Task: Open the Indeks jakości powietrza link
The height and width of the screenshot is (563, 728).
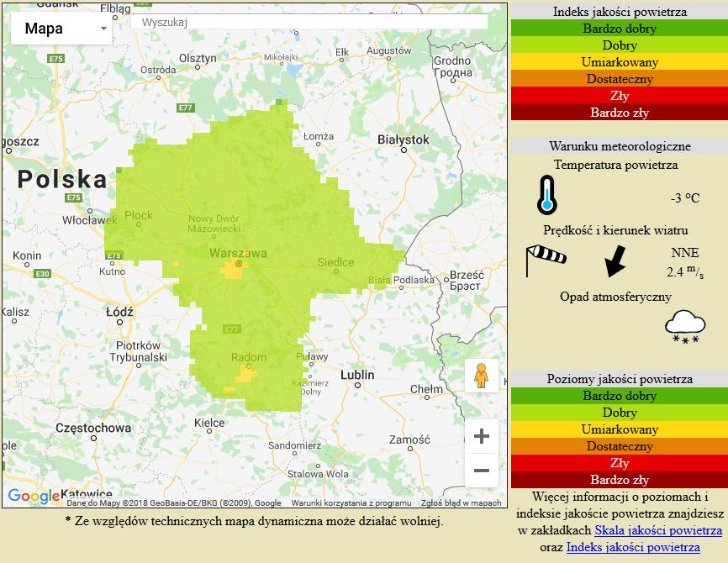Action: (633, 547)
